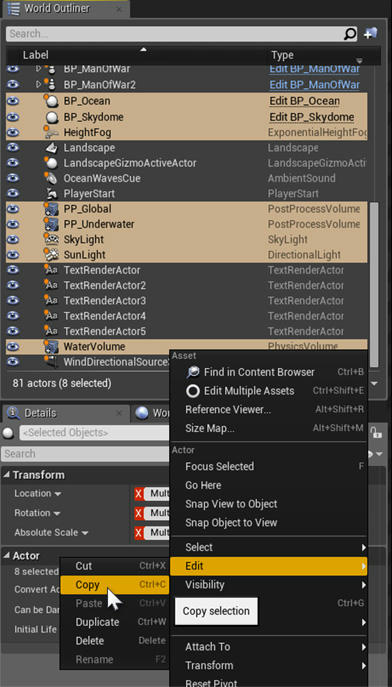Click the Landscape actor icon

(x=52, y=148)
